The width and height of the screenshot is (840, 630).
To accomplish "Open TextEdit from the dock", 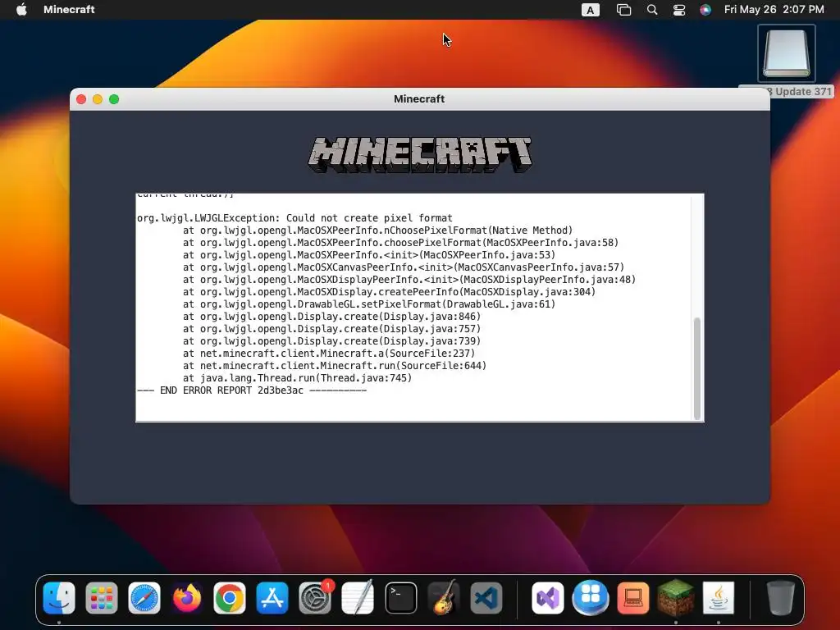I will [358, 598].
